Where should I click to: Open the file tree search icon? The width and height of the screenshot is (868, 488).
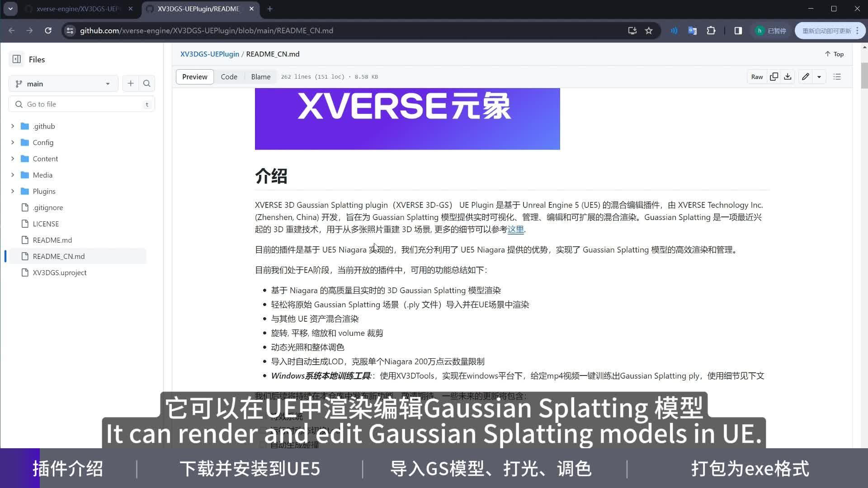(x=146, y=83)
